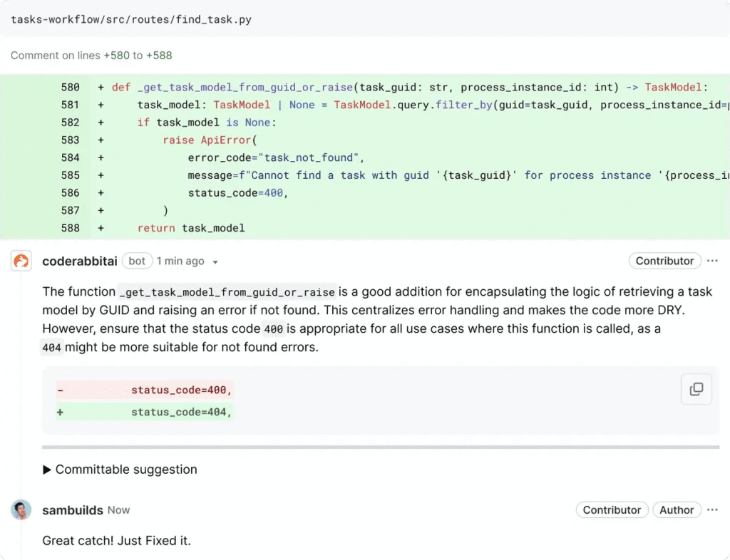Open the three-dot menu on sambuilds' reply
The height and width of the screenshot is (560, 730).
coord(712,510)
